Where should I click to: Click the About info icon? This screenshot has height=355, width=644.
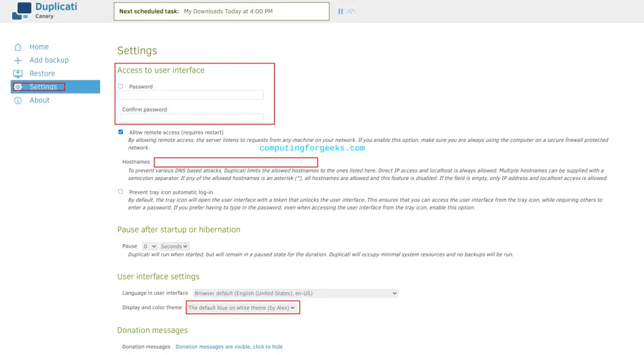[x=18, y=100]
